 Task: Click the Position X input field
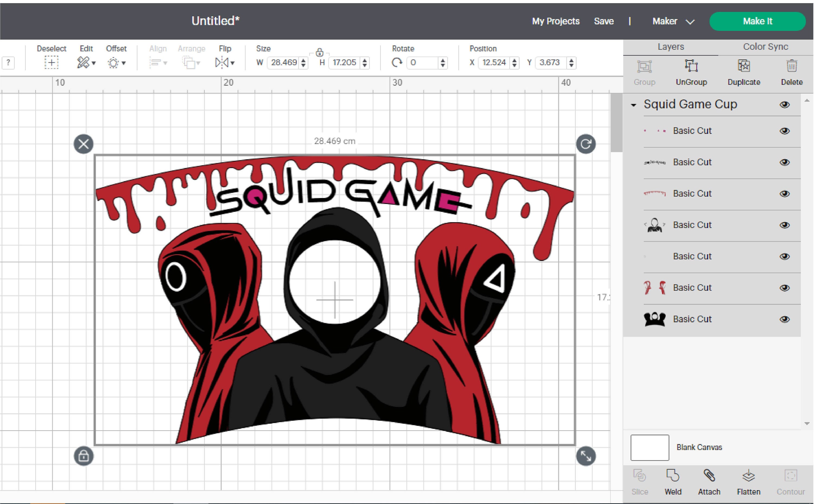494,63
